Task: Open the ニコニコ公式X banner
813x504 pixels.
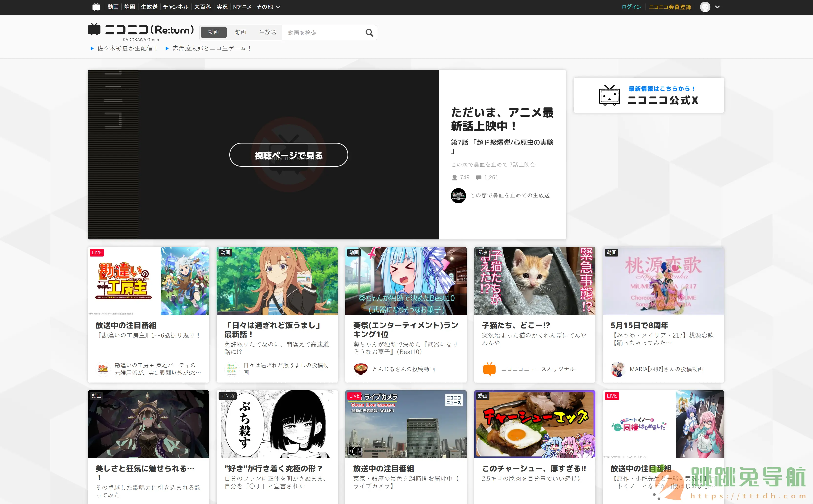Action: 649,95
